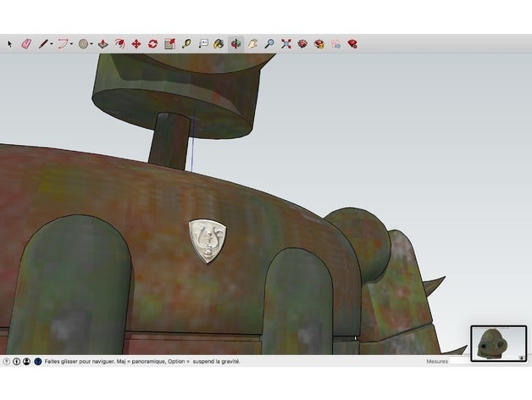Image resolution: width=532 pixels, height=400 pixels.
Task: Select the Paint Bucket tool
Action: 219,43
